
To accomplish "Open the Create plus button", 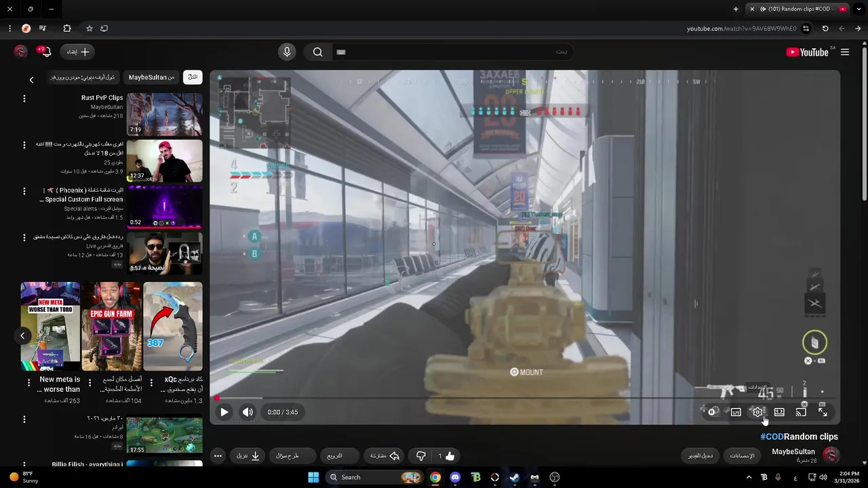I will tap(77, 52).
